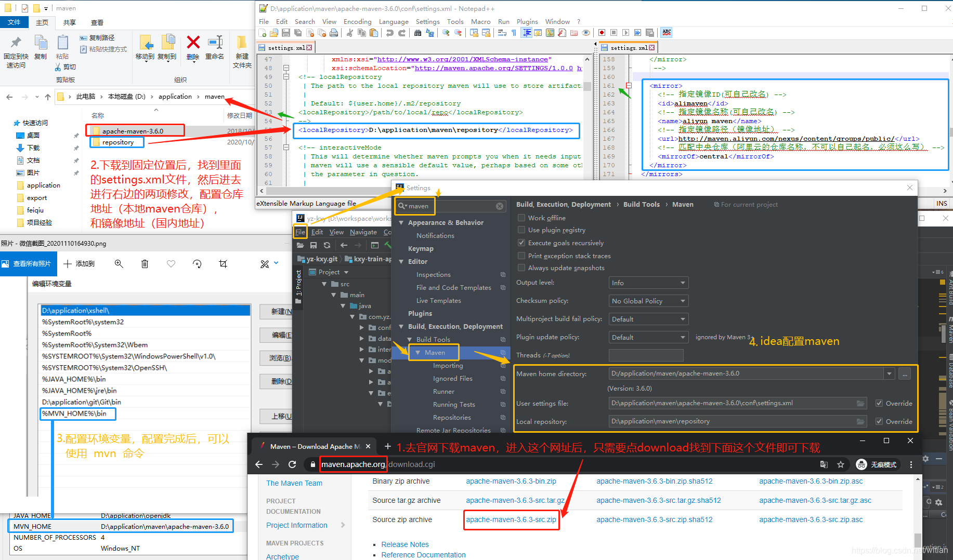The height and width of the screenshot is (560, 953).
Task: Click the rotate icon in Photos toolbar
Action: (x=197, y=264)
